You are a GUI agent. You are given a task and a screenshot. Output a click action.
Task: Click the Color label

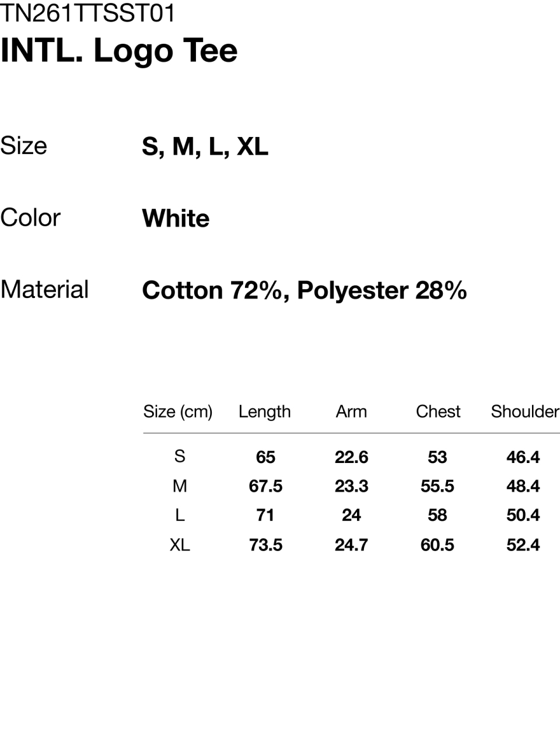(x=30, y=218)
